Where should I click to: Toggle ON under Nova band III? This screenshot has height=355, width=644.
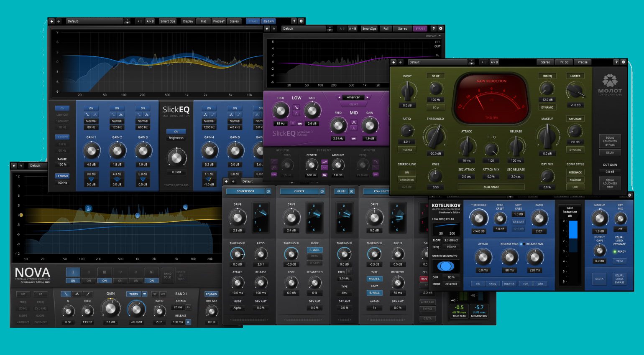click(x=105, y=281)
